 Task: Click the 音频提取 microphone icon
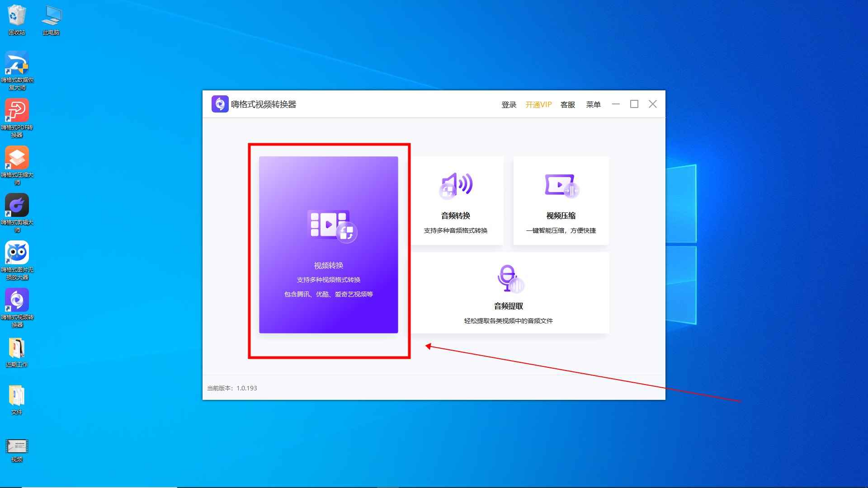pos(509,278)
